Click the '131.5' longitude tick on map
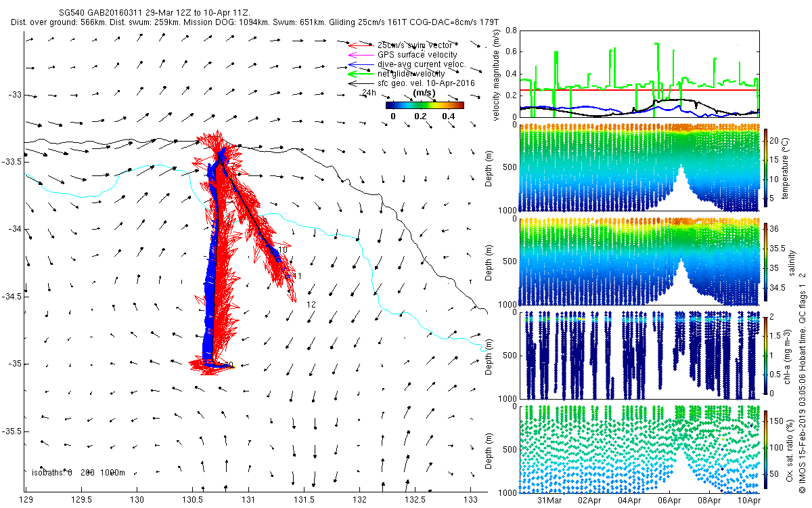 [x=304, y=501]
